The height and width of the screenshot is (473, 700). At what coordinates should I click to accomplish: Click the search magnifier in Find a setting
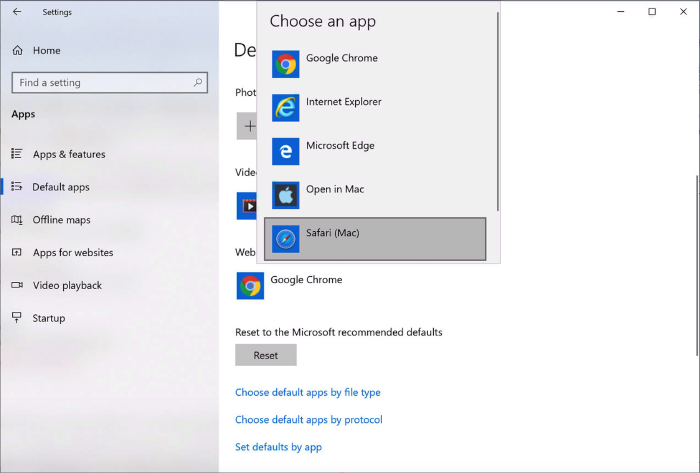click(x=198, y=83)
